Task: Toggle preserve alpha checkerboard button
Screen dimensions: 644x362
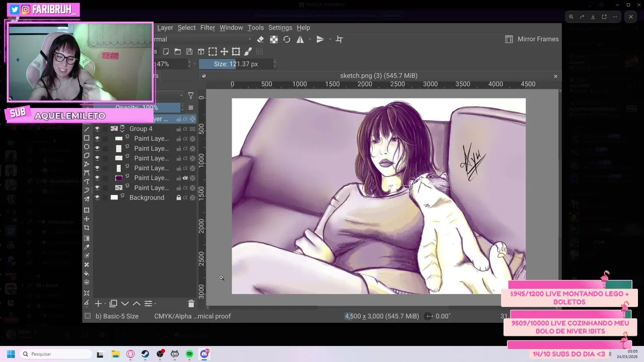Action: tap(274, 39)
